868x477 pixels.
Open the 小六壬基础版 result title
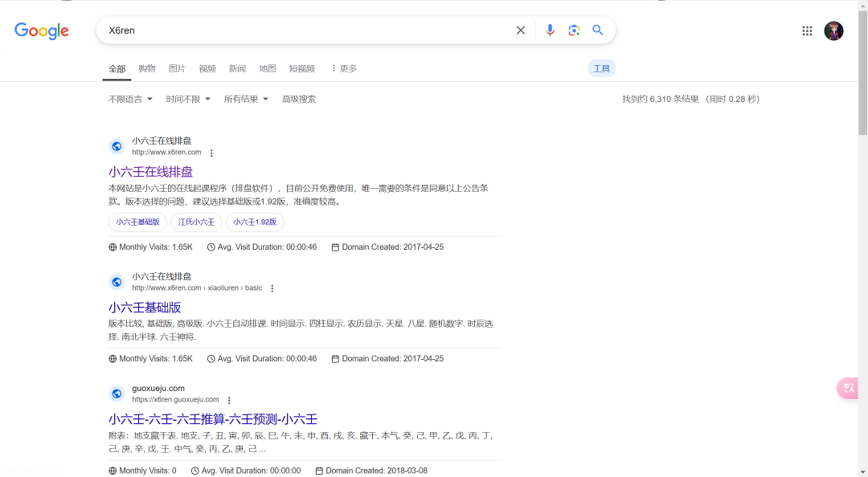145,308
